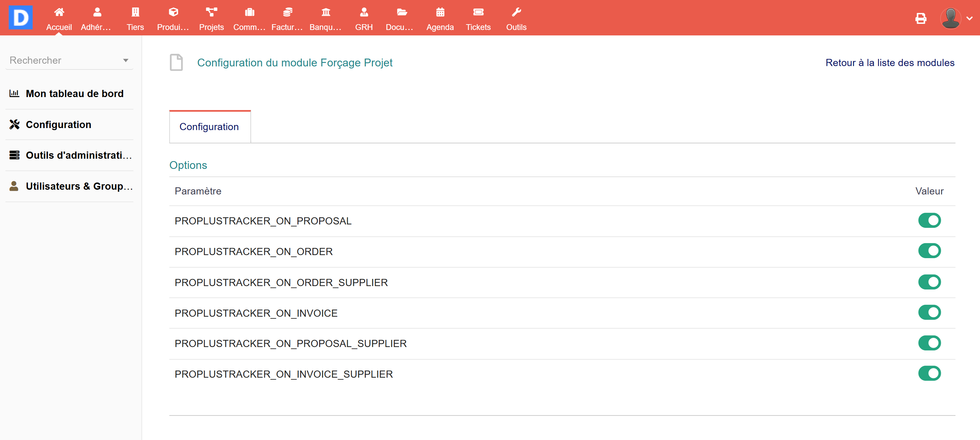
Task: Open the Agenda calendar icon
Action: [440, 13]
